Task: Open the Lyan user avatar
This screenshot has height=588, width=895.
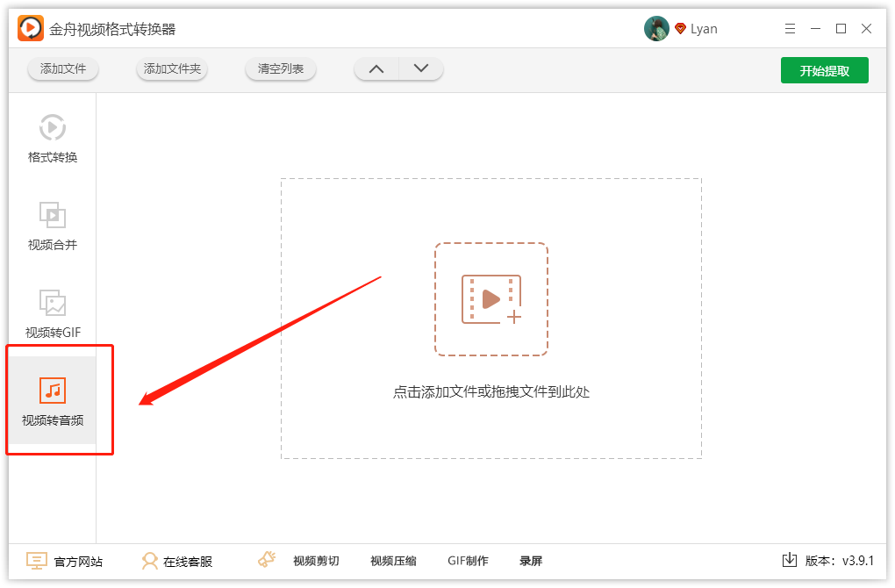Action: point(655,29)
